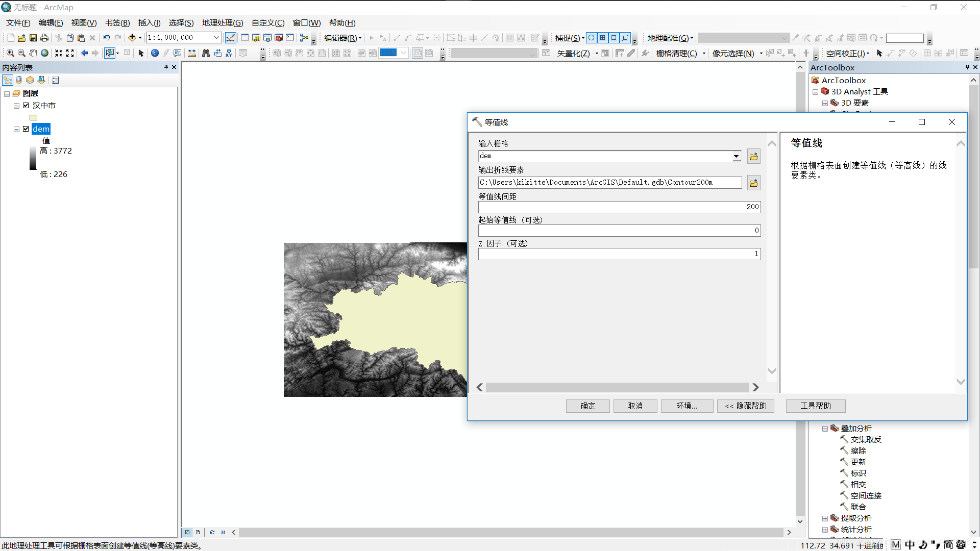Open the Find binoculars tool
Viewport: 980px width, 551px height.
pos(206,53)
